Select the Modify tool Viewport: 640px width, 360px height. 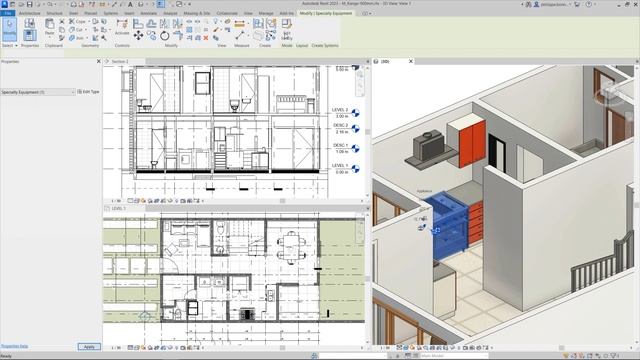coord(9,29)
